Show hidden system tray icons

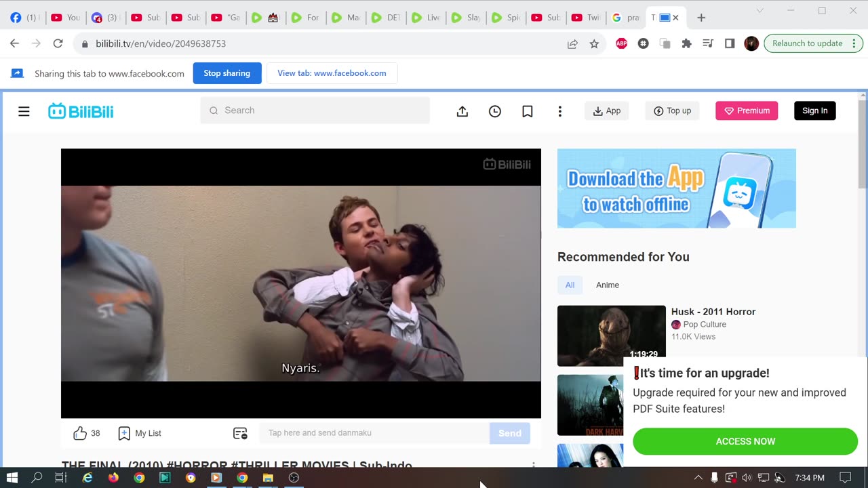(698, 478)
